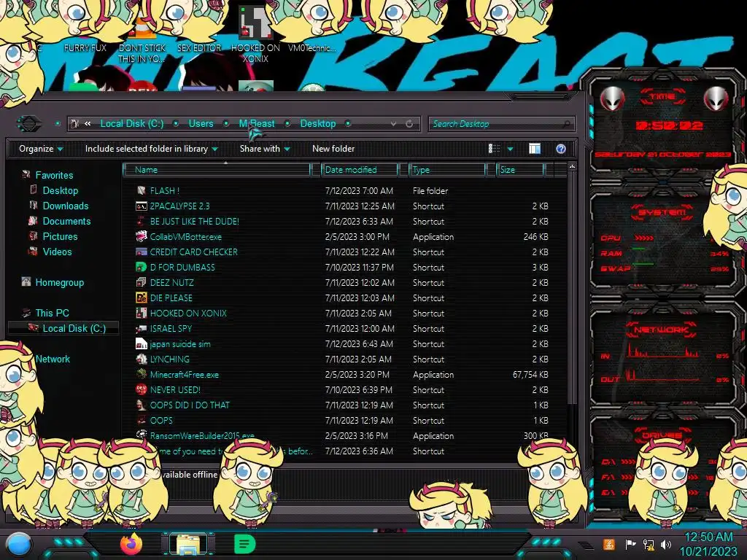
Task: Sort by Date modified column header
Action: coord(360,169)
